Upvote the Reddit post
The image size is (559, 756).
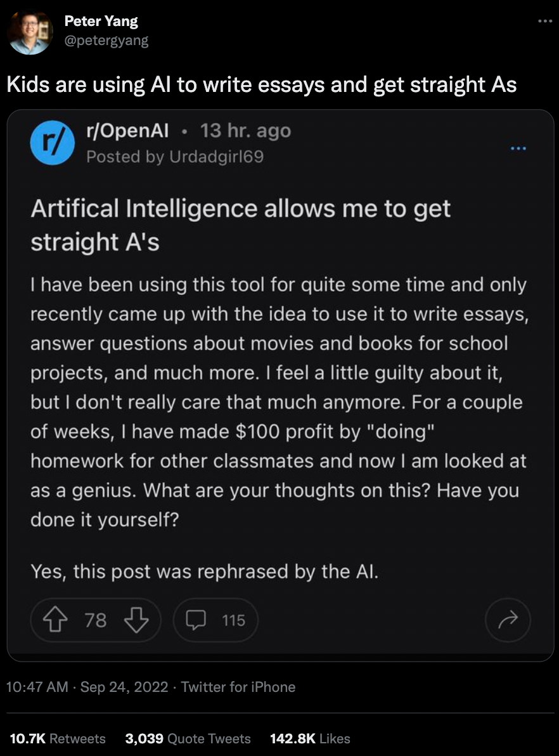[x=56, y=620]
